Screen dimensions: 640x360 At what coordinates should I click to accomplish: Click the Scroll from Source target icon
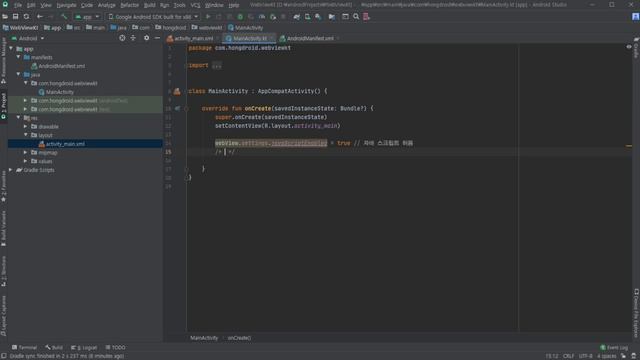(x=122, y=38)
